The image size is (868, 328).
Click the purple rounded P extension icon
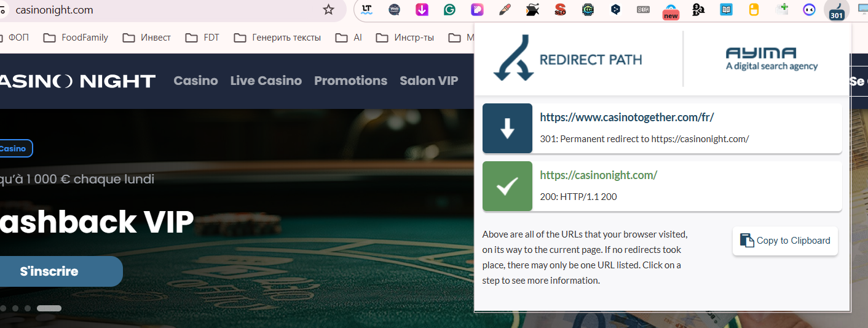(478, 9)
